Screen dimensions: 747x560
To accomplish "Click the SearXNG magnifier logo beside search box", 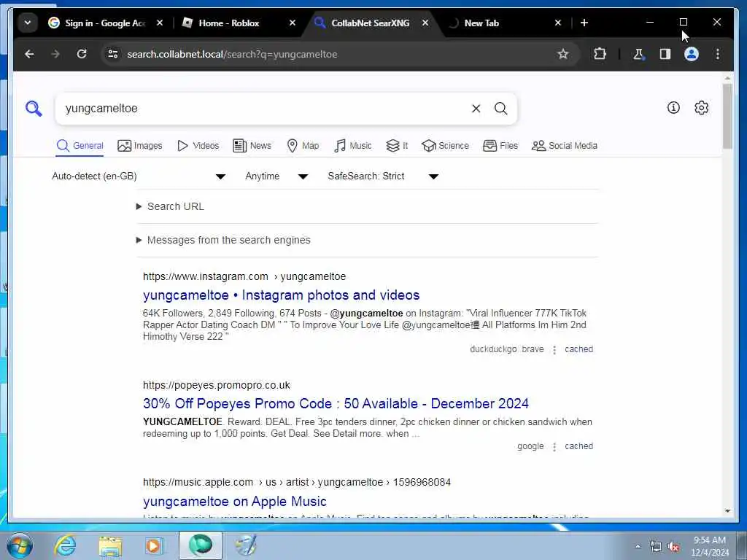I will pyautogui.click(x=34, y=108).
